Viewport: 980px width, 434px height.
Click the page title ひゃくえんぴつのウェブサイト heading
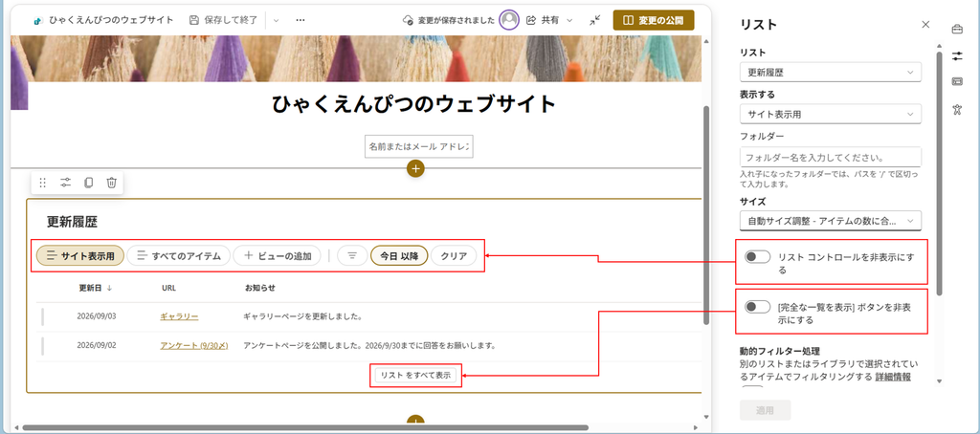click(x=413, y=103)
